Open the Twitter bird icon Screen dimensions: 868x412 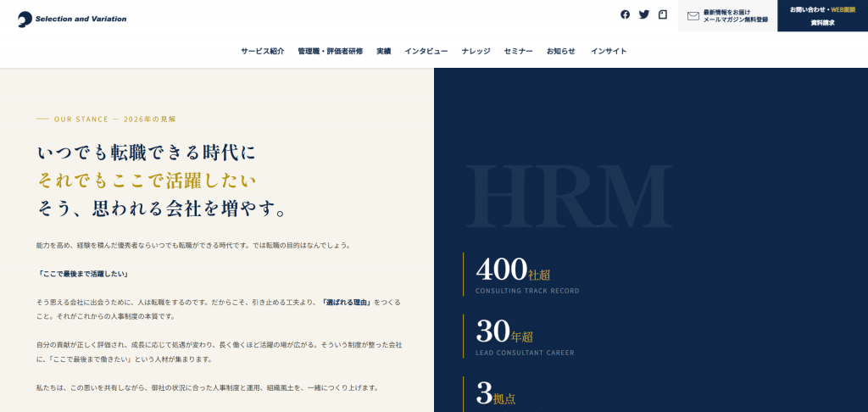tap(644, 15)
